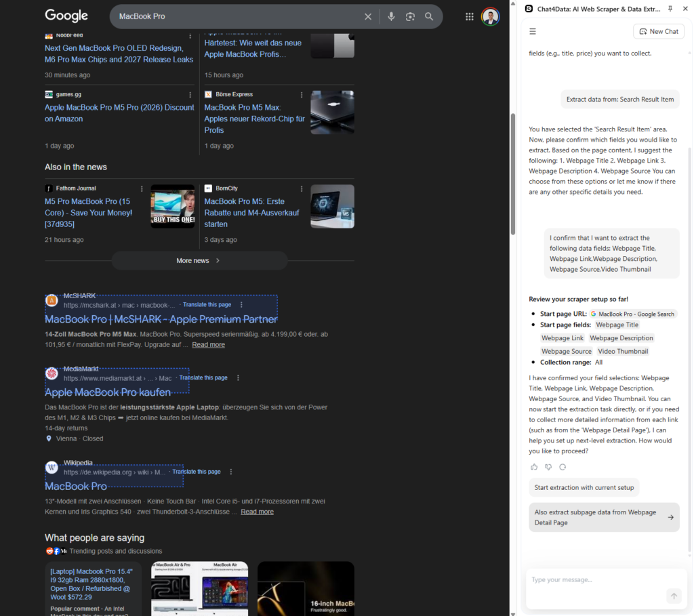
Task: Open Laptop Macbook Pro 15.4 Woot post
Action: 91,584
